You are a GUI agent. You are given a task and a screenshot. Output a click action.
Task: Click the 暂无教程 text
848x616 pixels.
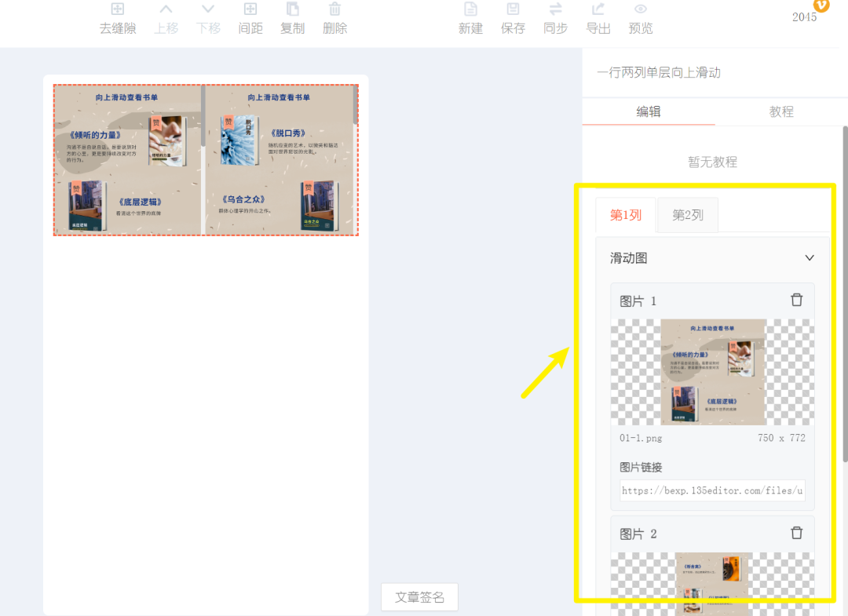(x=712, y=162)
